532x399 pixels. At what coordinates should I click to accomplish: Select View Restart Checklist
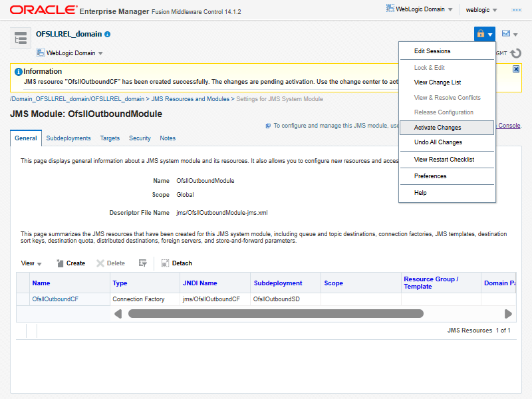pos(444,159)
